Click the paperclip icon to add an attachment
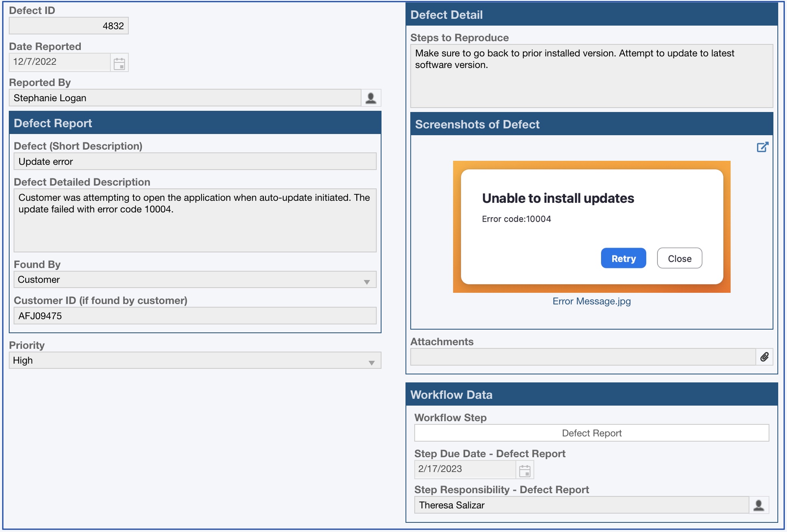This screenshot has width=787, height=532. [x=765, y=357]
